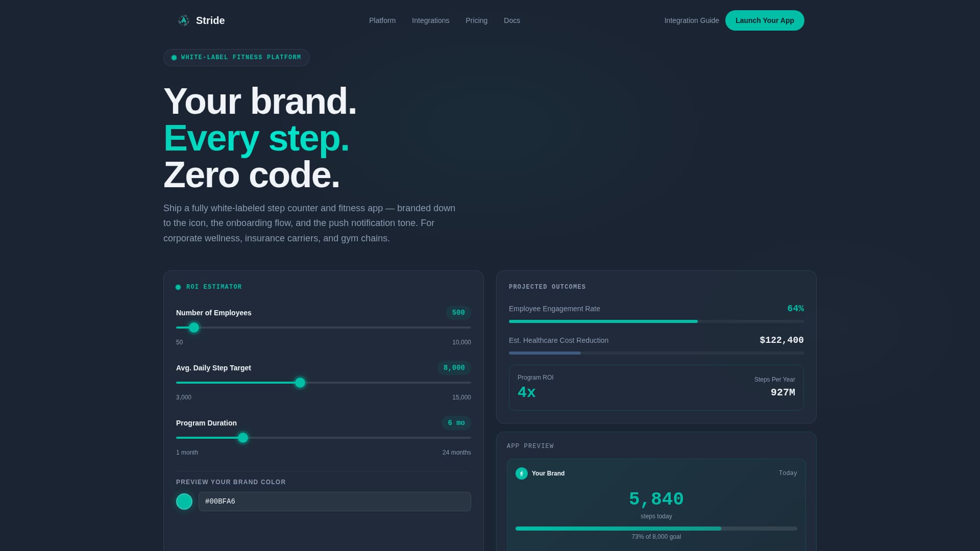Open the Docs nav link
This screenshot has height=551, width=980.
click(x=511, y=20)
